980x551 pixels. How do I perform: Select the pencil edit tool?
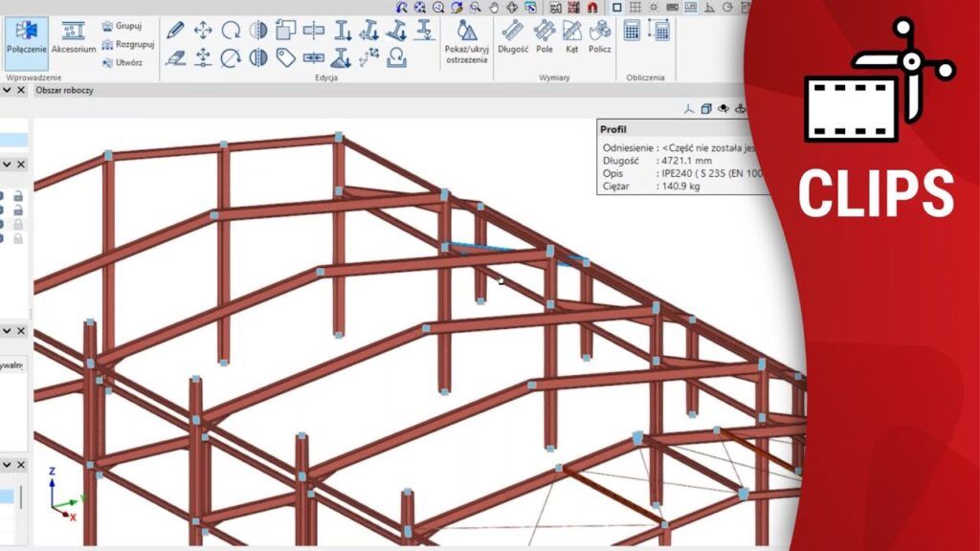174,31
